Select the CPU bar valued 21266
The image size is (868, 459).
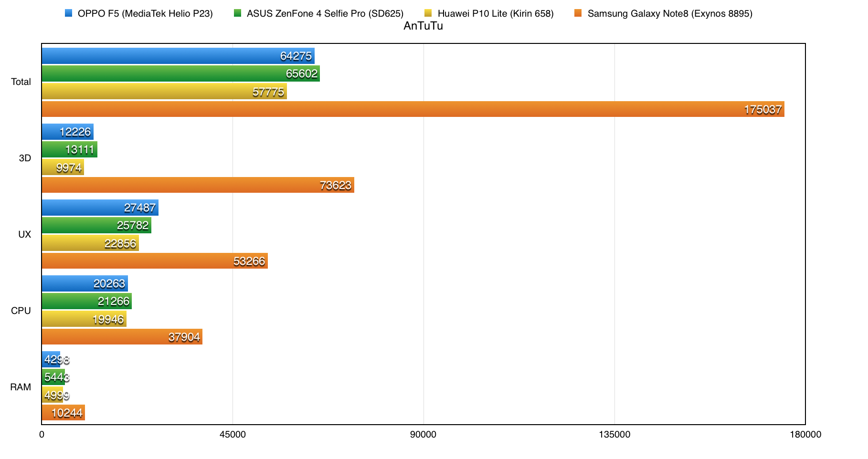87,301
